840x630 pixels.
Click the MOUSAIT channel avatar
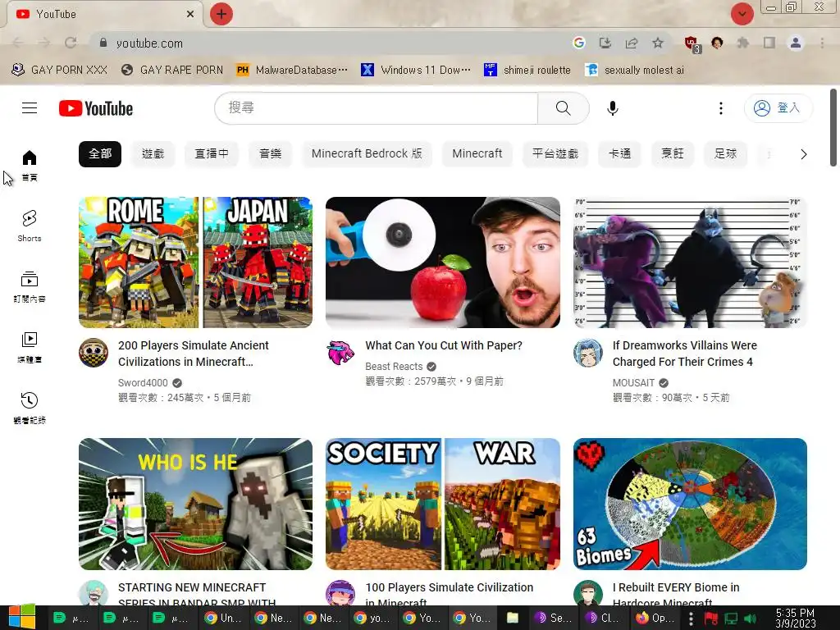[x=587, y=353]
